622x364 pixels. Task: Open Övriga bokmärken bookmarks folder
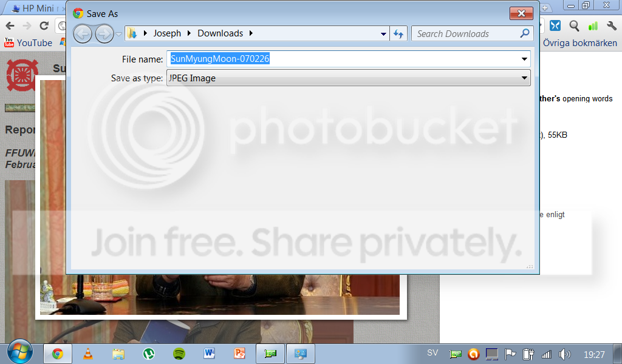[579, 43]
